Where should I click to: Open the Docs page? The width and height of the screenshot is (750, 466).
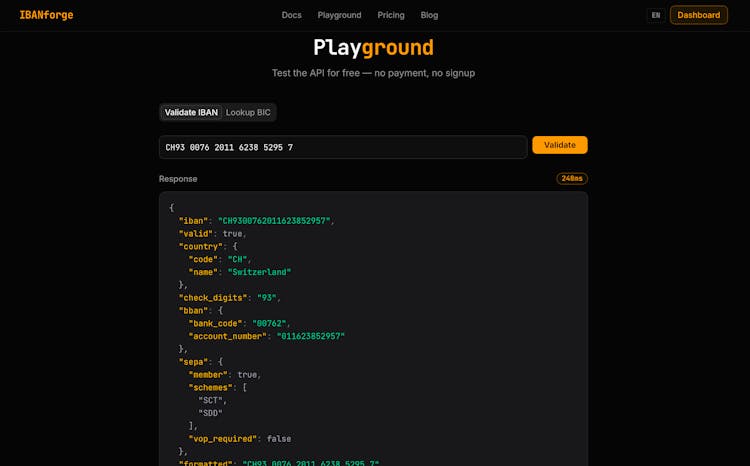[291, 15]
